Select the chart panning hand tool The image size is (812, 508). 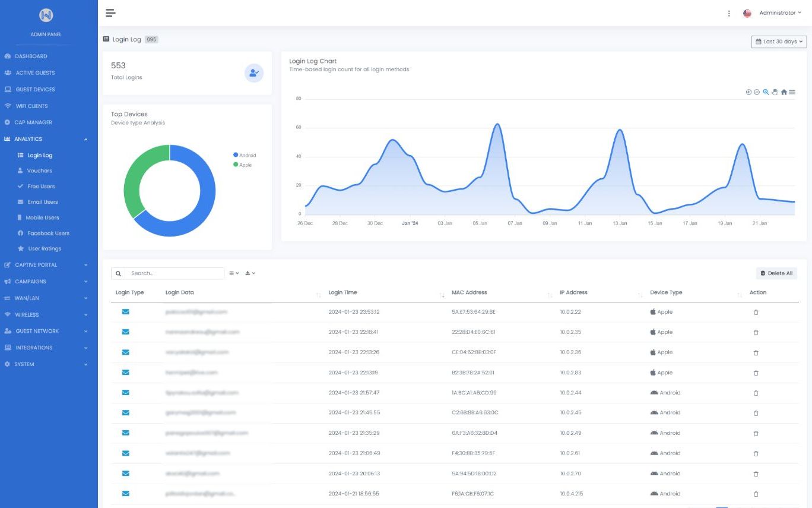point(775,92)
